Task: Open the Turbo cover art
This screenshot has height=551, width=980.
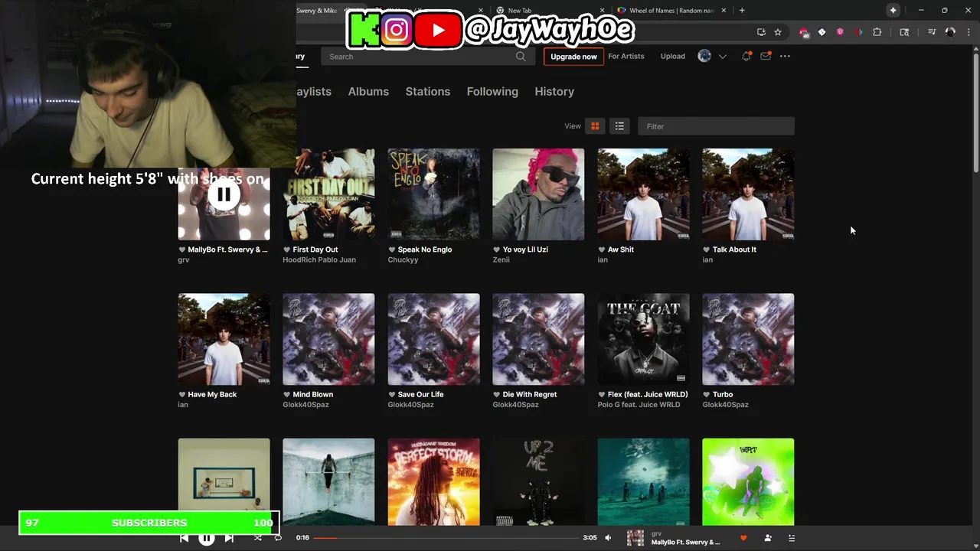Action: pyautogui.click(x=748, y=339)
